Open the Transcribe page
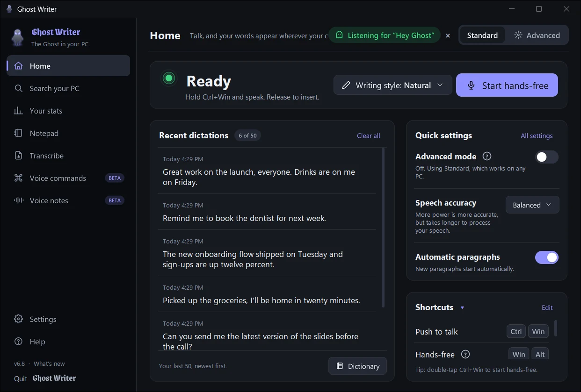The width and height of the screenshot is (581, 392). click(68, 156)
